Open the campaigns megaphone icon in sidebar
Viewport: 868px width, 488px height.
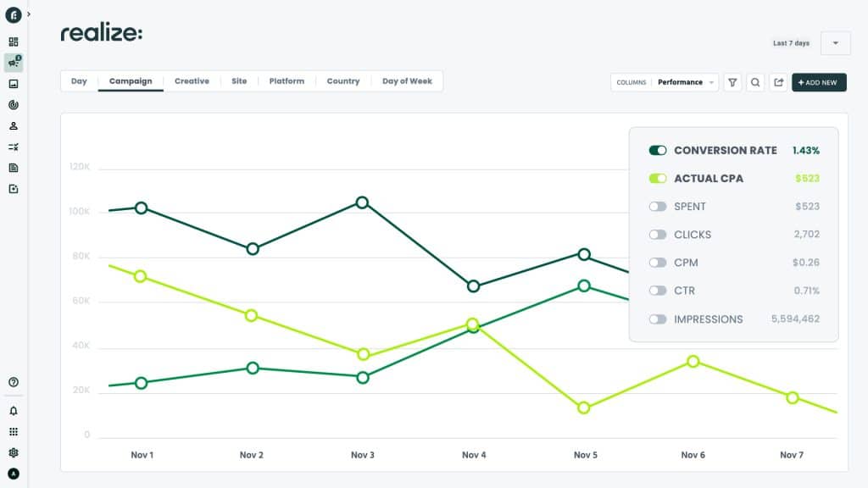point(14,63)
